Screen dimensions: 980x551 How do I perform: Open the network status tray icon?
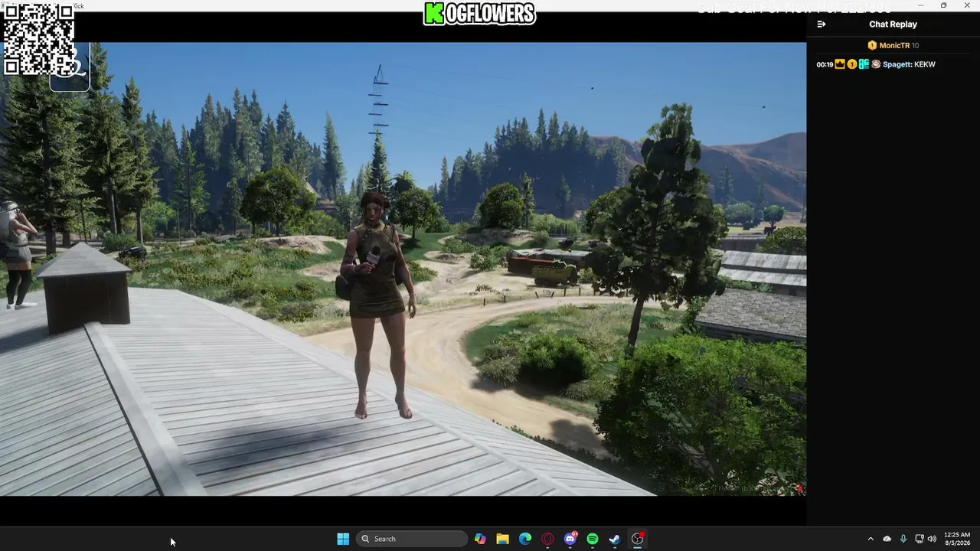click(920, 539)
